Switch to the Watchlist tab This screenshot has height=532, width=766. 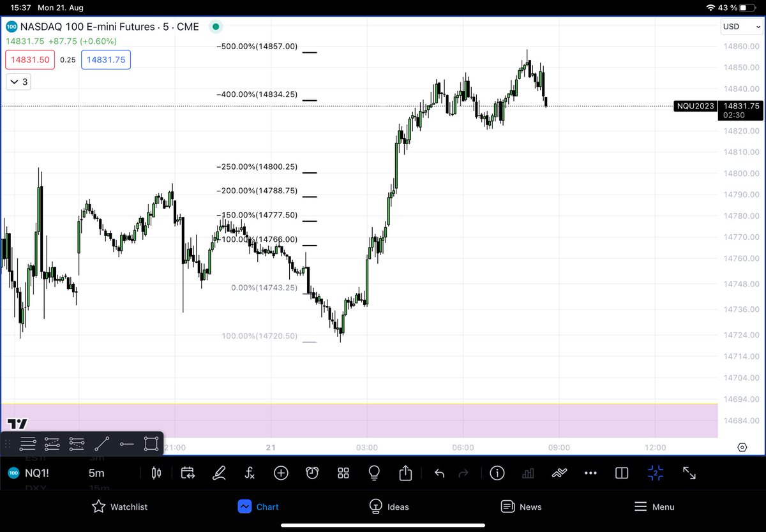120,506
